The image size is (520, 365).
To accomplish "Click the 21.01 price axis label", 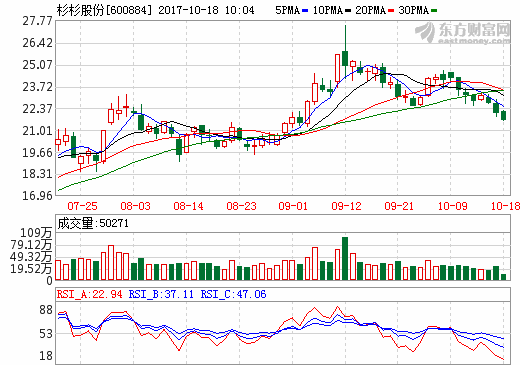I will pyautogui.click(x=37, y=131).
